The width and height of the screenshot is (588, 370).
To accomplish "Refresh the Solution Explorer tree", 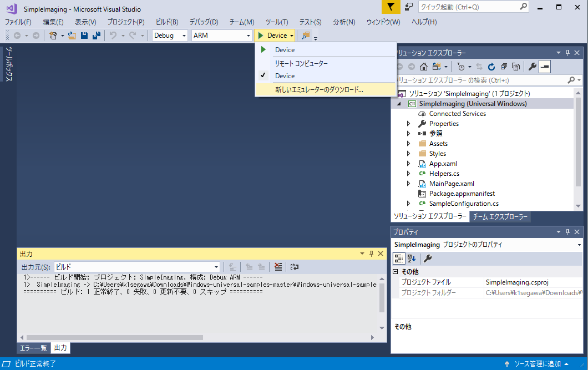I will 491,67.
